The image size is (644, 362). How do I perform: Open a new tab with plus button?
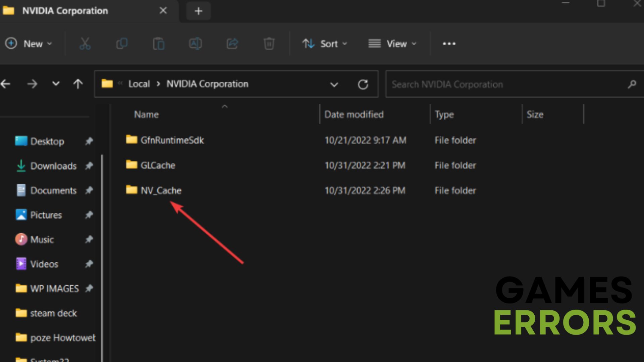[198, 11]
